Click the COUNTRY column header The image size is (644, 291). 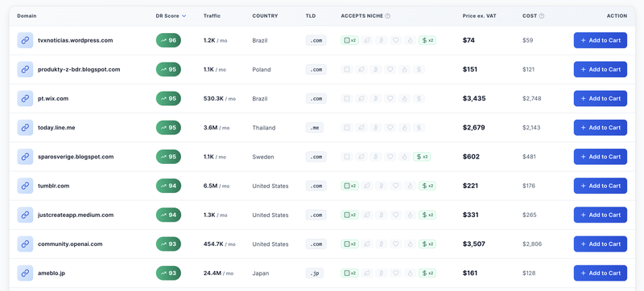click(x=265, y=16)
